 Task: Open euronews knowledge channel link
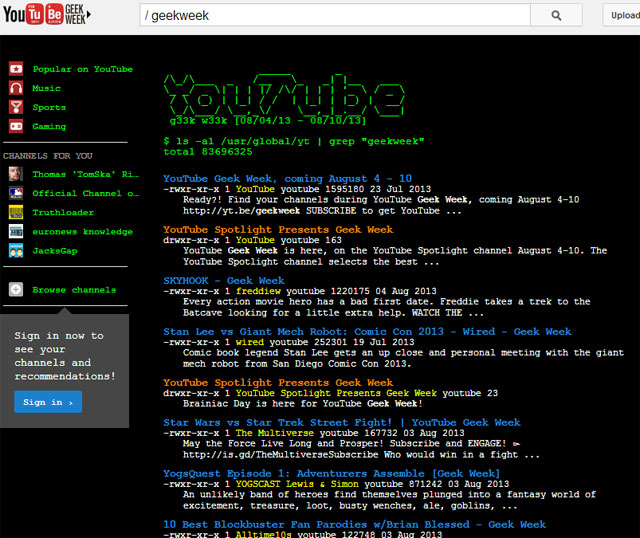pos(83,232)
